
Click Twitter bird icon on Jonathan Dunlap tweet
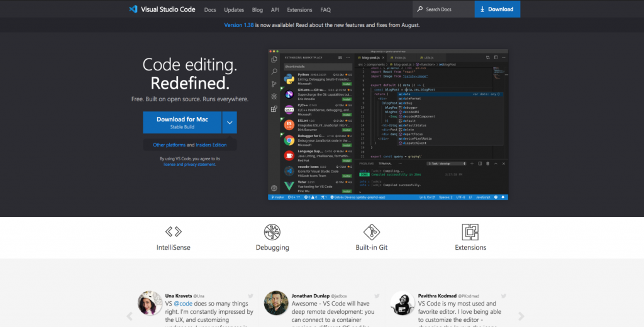377,296
